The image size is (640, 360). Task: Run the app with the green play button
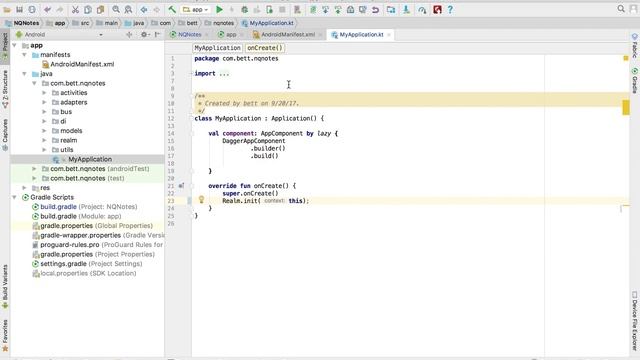(x=220, y=9)
